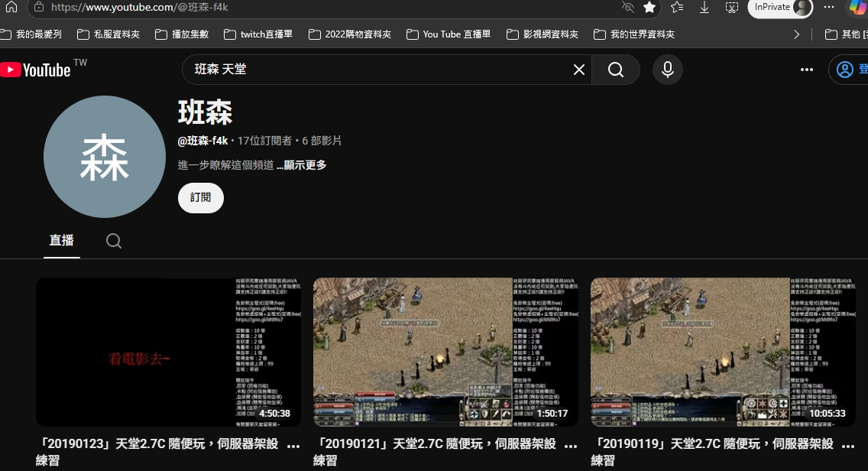The height and width of the screenshot is (471, 868).
Task: Click the address bar URL
Action: [x=140, y=7]
